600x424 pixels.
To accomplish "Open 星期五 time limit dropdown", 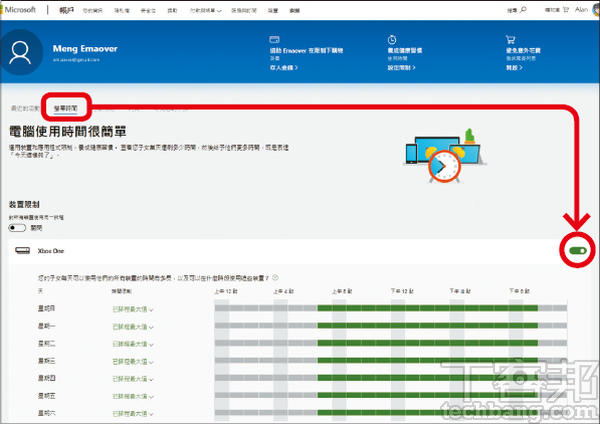I will (133, 396).
